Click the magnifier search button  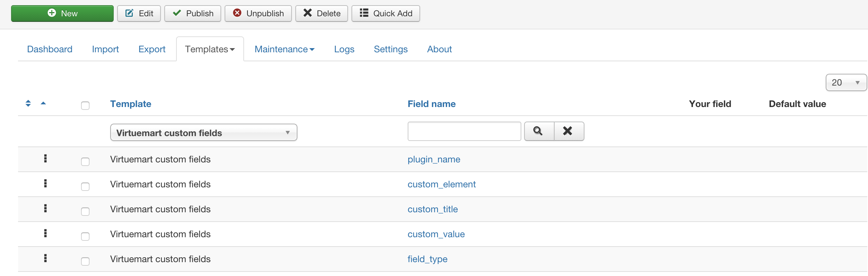pos(539,131)
